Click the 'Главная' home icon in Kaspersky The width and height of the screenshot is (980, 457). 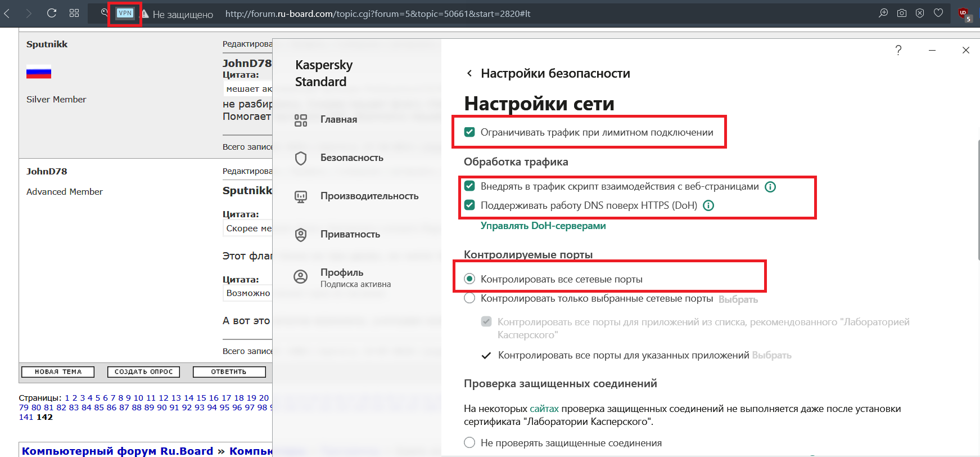point(301,120)
